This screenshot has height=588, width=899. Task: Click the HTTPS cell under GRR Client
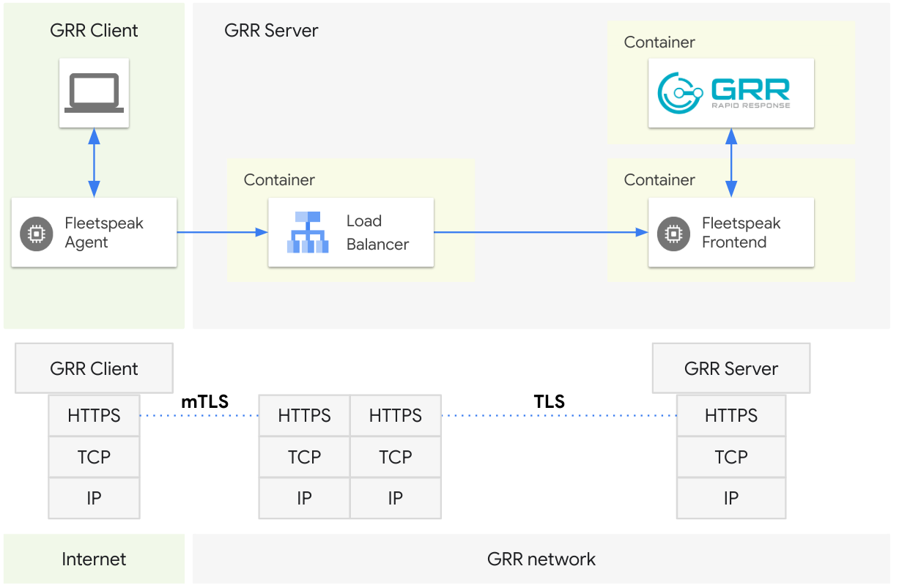94,416
